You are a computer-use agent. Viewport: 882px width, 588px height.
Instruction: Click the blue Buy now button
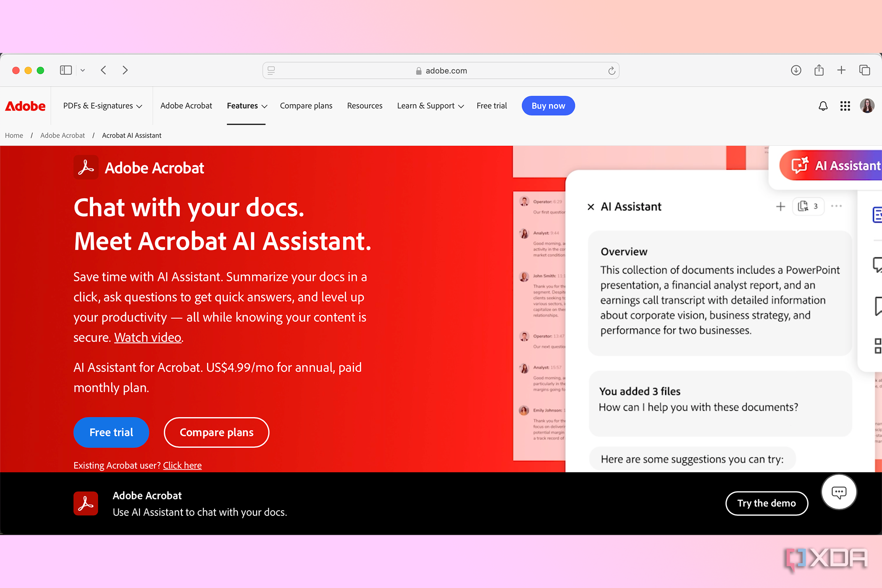[x=548, y=106]
